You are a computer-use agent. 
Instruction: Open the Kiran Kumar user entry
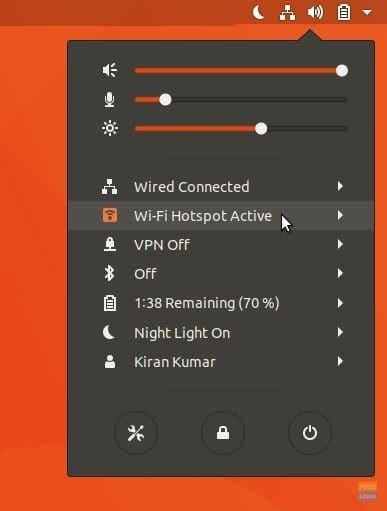[221, 361]
